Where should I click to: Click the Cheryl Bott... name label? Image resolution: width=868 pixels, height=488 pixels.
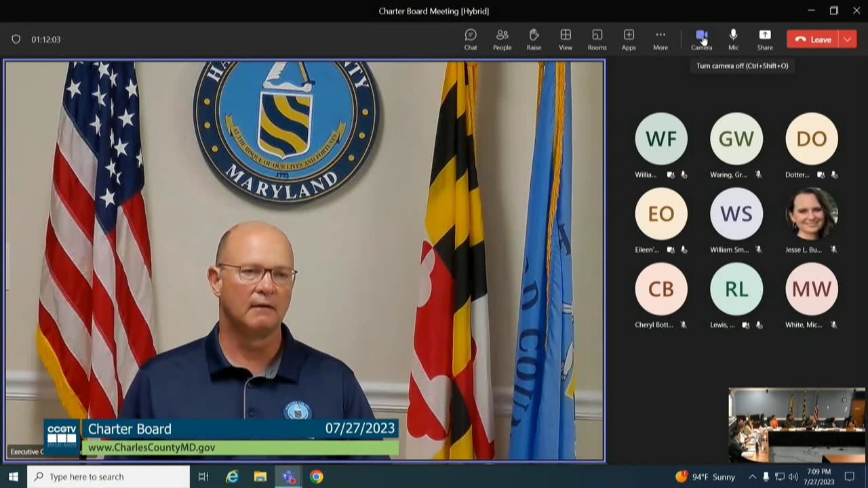click(x=654, y=325)
